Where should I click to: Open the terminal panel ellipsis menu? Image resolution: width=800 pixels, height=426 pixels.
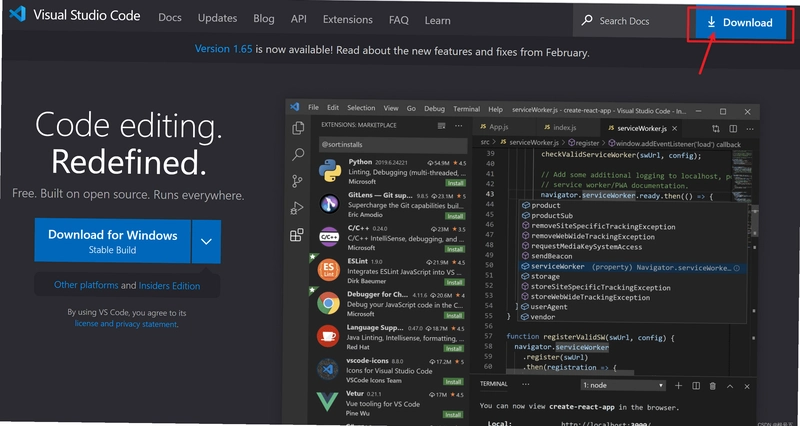click(526, 384)
